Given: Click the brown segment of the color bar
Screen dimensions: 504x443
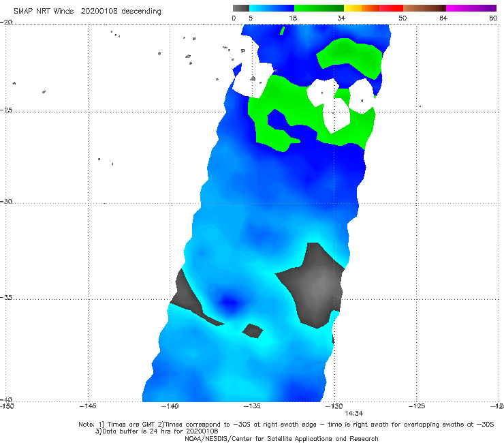Looking at the screenshot, I should (424, 8).
